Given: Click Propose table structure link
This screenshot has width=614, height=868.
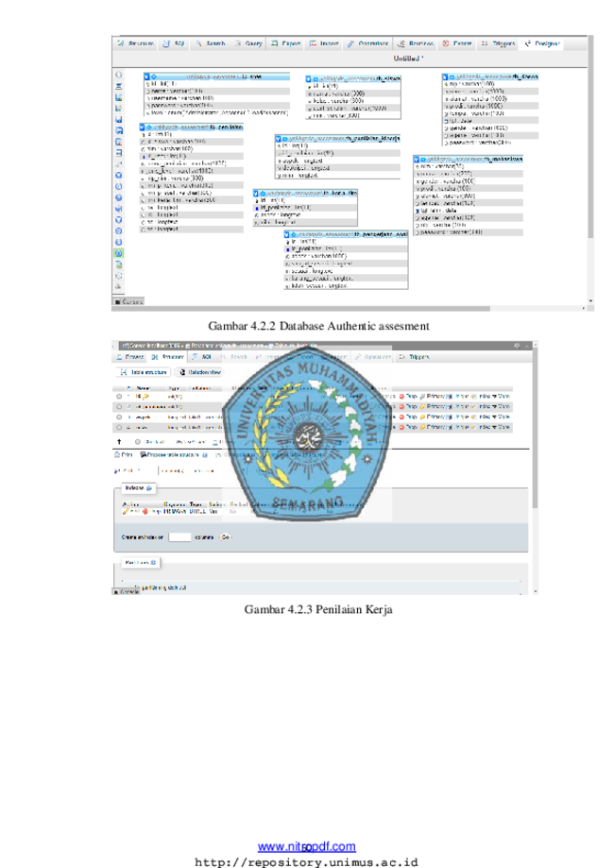Looking at the screenshot, I should [x=169, y=454].
